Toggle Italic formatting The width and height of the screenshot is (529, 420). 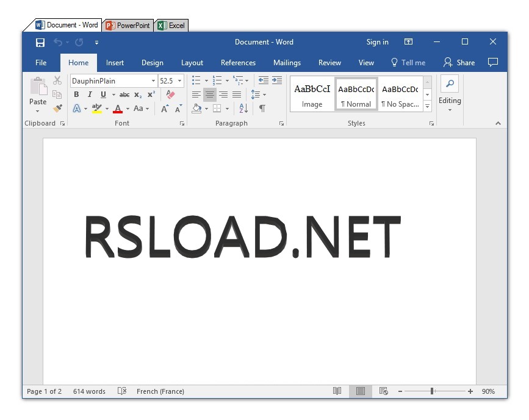(x=90, y=94)
